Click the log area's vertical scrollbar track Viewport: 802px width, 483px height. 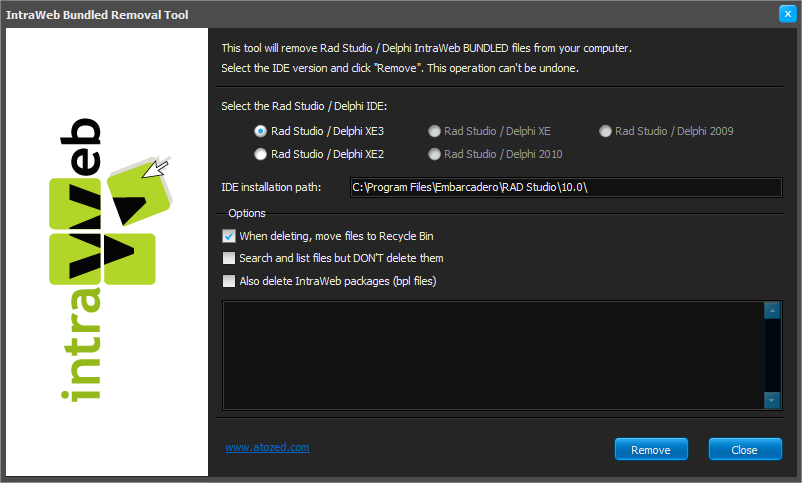pos(771,355)
